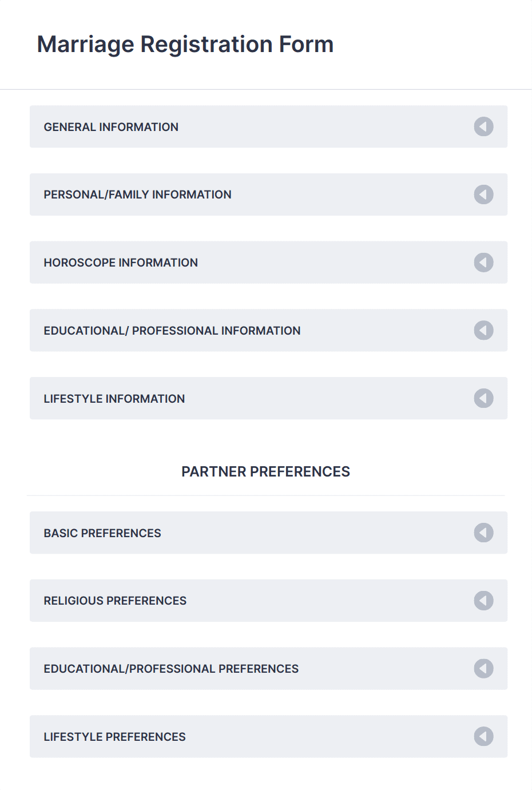Click the arrow icon on LIFESTYLE INFORMATION
532x790 pixels.
point(484,398)
